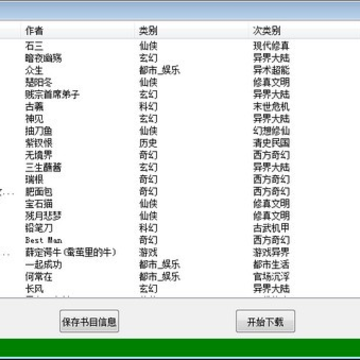
Task: Select author 何常在
Action: pos(39,276)
